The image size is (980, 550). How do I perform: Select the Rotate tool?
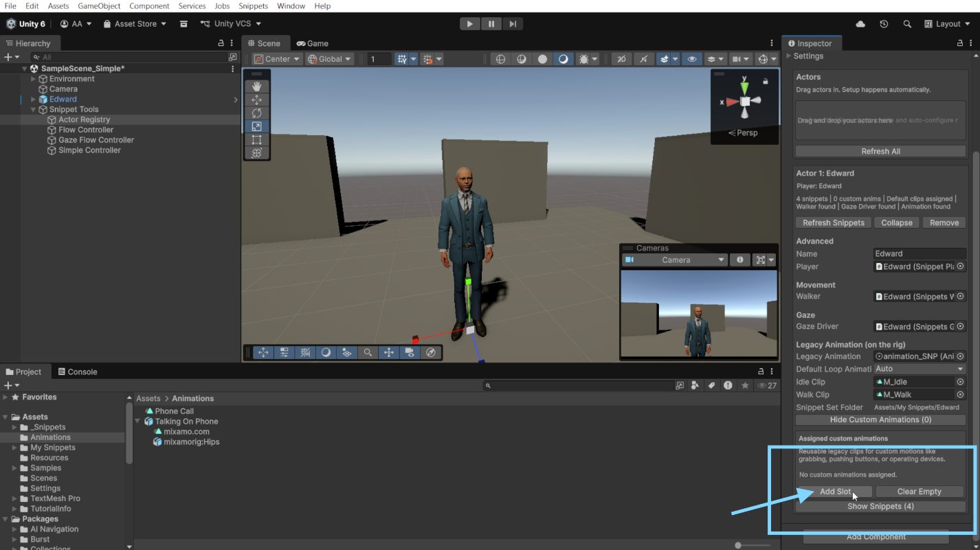(x=256, y=113)
